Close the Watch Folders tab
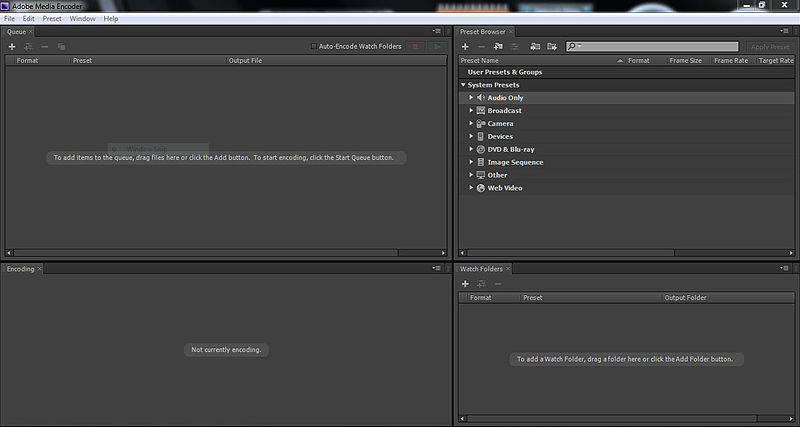The image size is (800, 427). (508, 269)
